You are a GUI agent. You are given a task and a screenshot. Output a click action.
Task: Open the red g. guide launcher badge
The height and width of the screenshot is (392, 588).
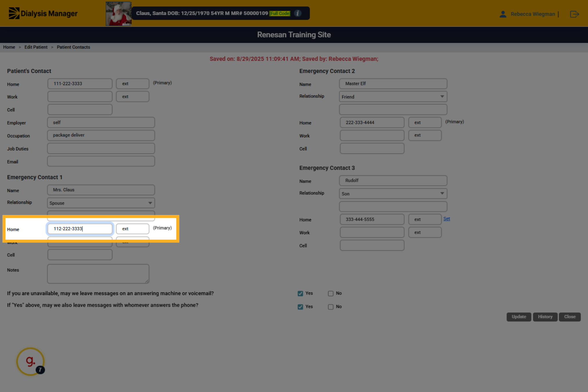30,362
